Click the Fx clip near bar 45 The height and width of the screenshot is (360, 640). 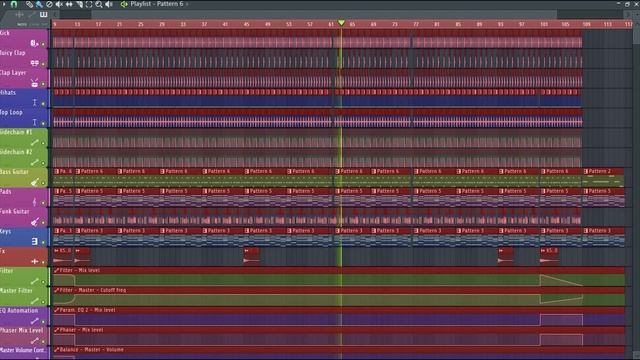[251, 256]
